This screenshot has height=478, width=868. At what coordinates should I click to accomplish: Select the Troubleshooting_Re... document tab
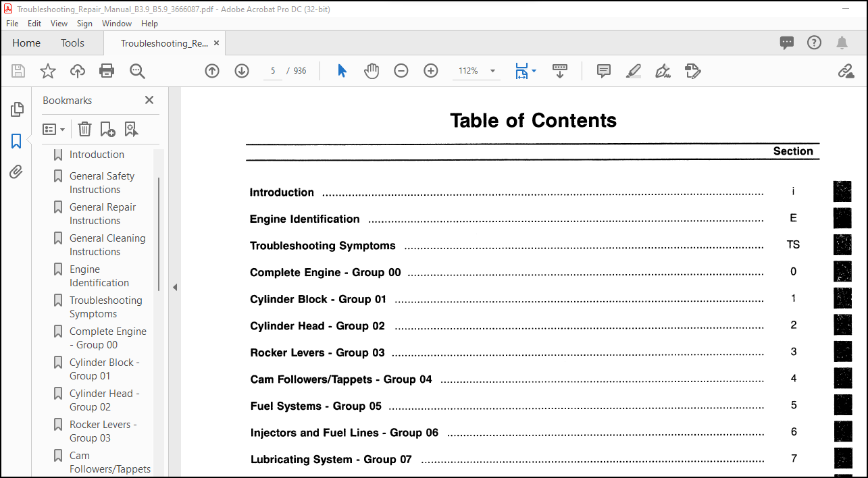click(x=164, y=43)
